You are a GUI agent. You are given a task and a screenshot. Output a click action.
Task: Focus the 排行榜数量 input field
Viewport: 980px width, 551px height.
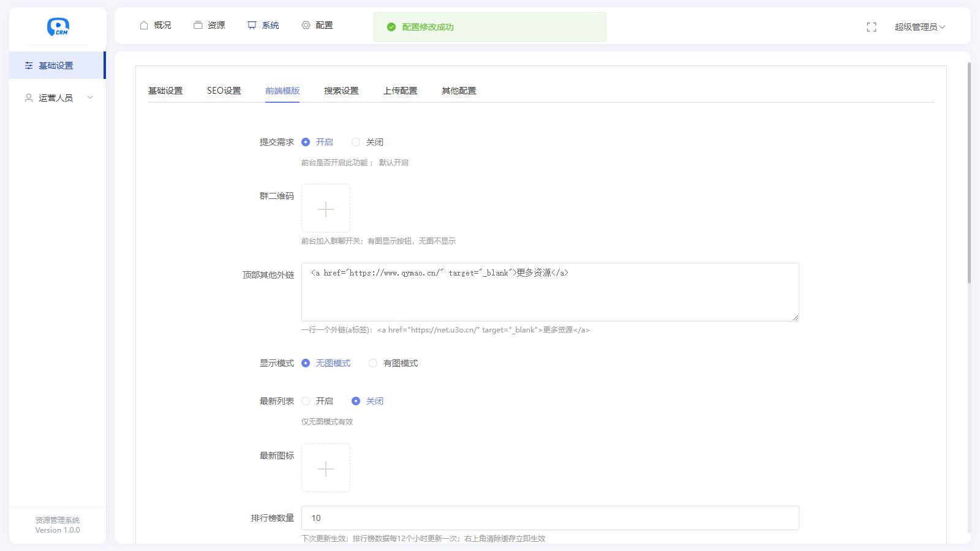(x=549, y=518)
